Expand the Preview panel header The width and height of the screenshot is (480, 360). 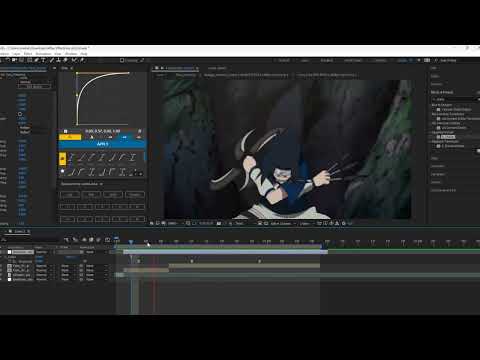click(437, 84)
